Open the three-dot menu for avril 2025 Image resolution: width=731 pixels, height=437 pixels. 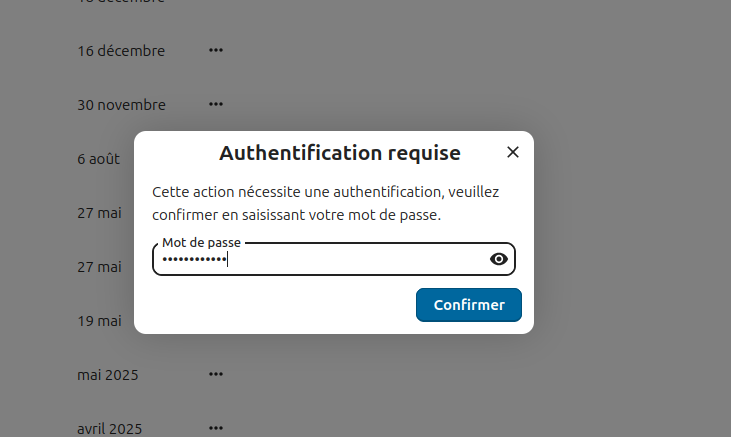[x=216, y=428]
